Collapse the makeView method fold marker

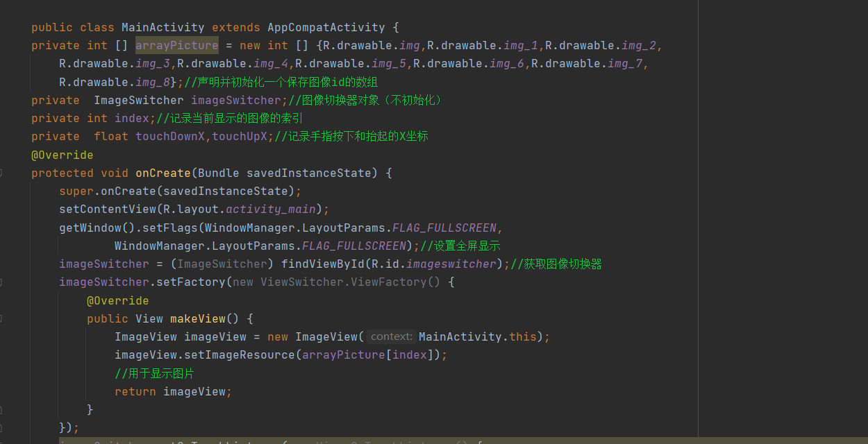(1, 318)
